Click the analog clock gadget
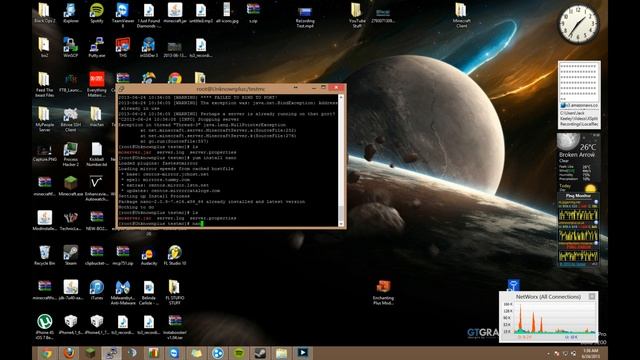 tap(578, 24)
